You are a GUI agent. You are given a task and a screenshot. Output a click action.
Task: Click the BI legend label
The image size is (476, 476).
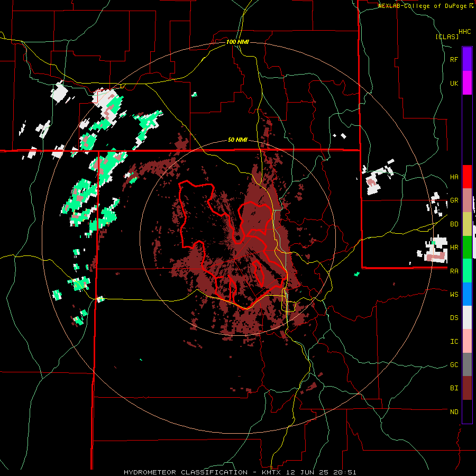pyautogui.click(x=454, y=388)
